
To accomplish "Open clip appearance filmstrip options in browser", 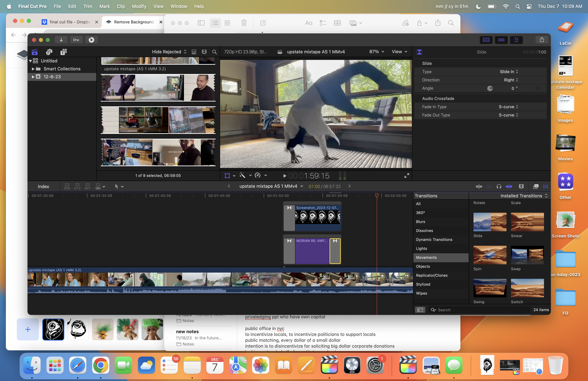I will (204, 52).
